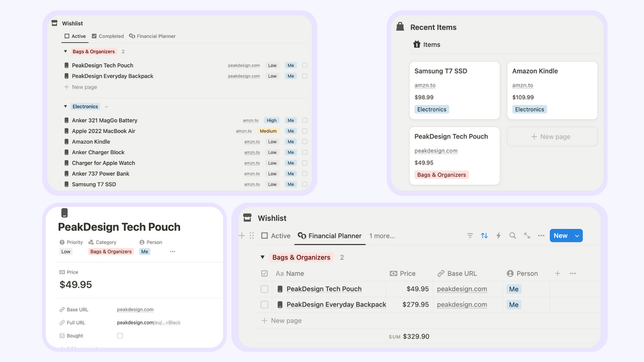The width and height of the screenshot is (644, 362).
Task: Collapse the Electronics group triangle
Action: [x=65, y=106]
